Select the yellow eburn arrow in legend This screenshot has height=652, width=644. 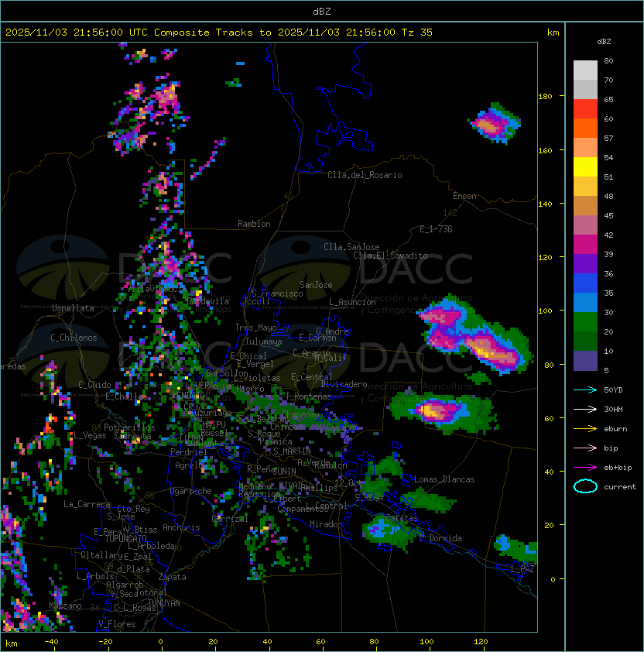click(x=585, y=429)
